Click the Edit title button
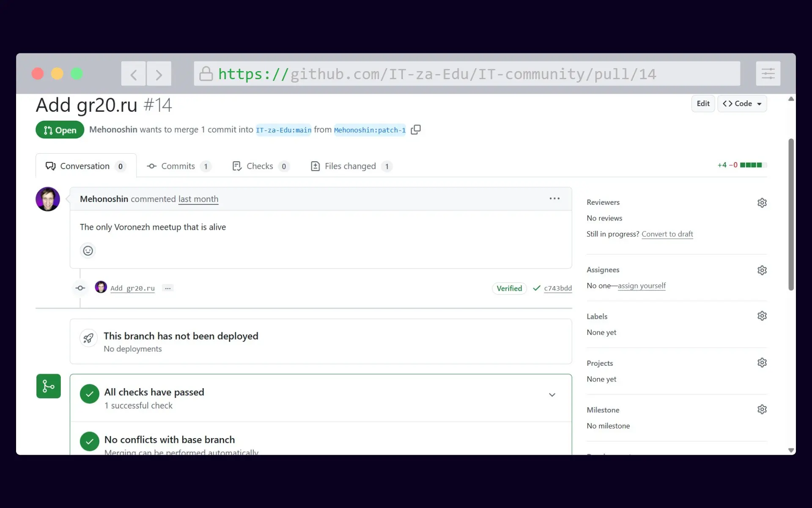Screen dimensions: 812x508 tap(703, 104)
